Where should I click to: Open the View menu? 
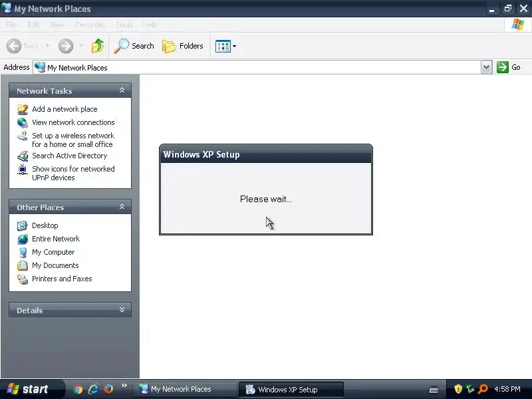tap(57, 25)
